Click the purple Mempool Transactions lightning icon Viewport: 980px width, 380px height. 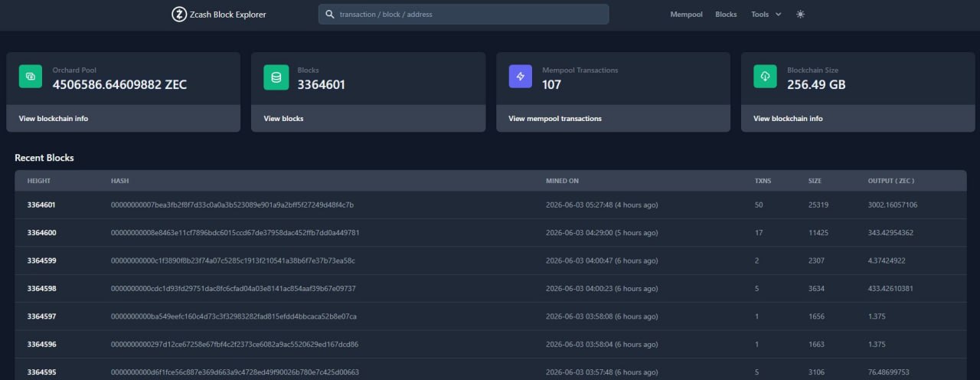(521, 77)
